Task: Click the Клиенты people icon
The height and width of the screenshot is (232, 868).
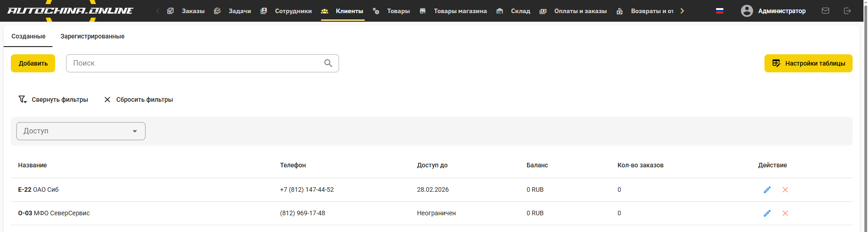Action: [x=325, y=11]
